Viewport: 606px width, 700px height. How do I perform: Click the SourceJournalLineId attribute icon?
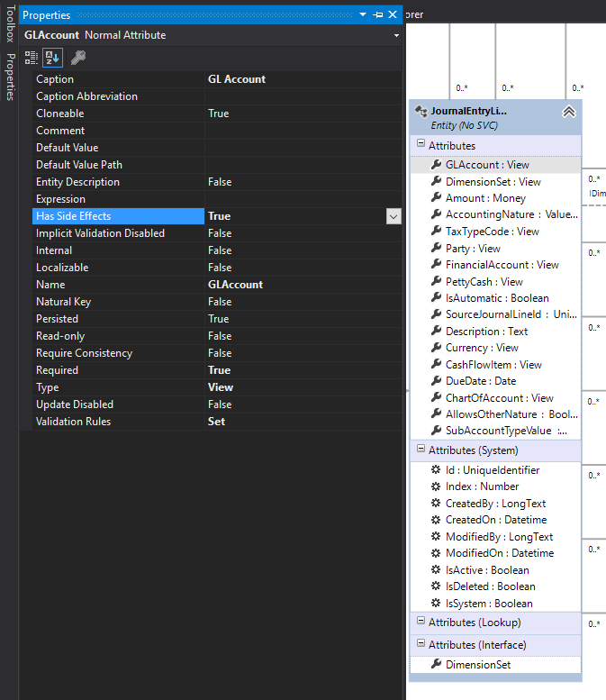(x=436, y=314)
